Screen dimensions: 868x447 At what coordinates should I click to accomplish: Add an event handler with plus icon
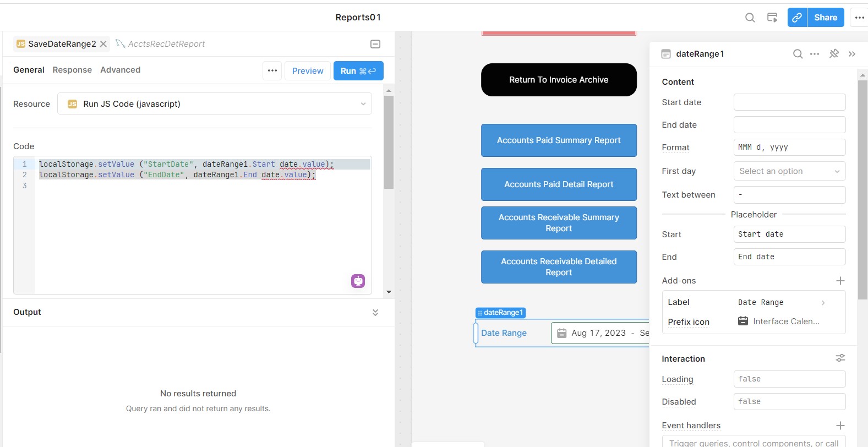point(840,426)
